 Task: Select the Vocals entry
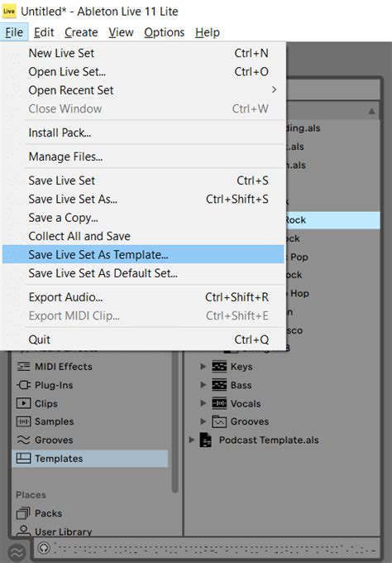[246, 403]
